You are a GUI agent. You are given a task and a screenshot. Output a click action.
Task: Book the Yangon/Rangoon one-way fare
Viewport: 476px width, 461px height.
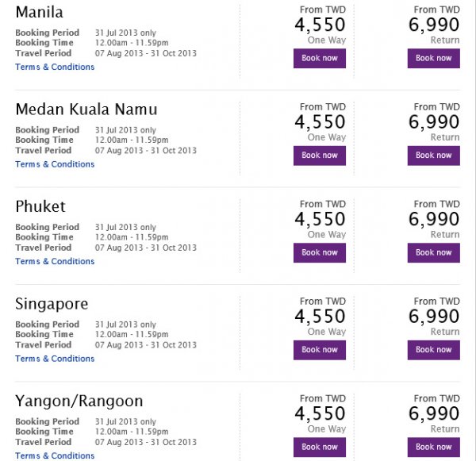coord(320,447)
